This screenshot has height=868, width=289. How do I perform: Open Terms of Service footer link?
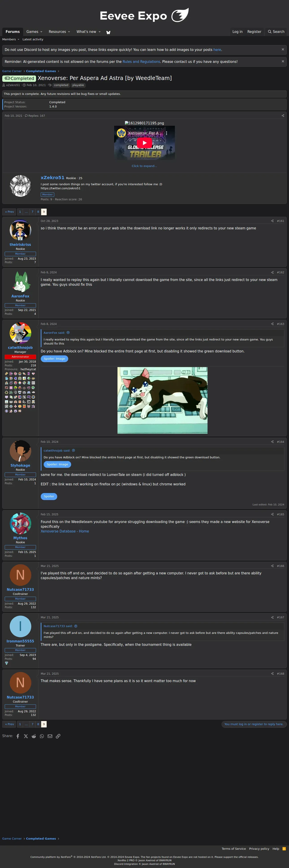click(x=233, y=849)
